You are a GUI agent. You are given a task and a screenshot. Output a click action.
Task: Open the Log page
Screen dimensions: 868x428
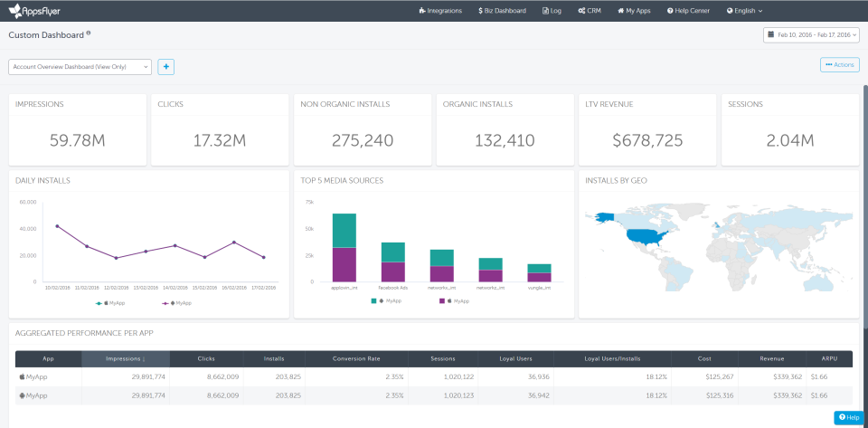[x=552, y=11]
